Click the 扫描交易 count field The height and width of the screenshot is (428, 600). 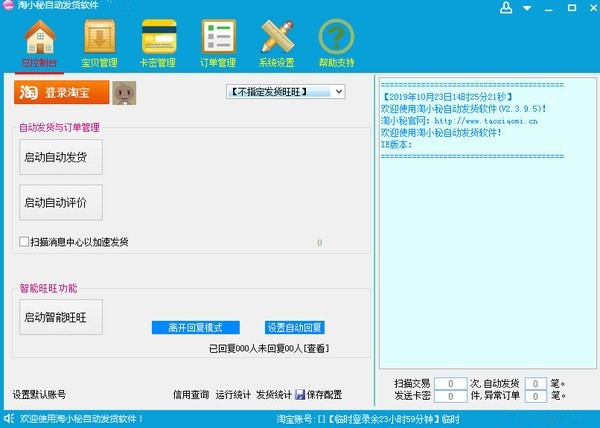point(451,383)
